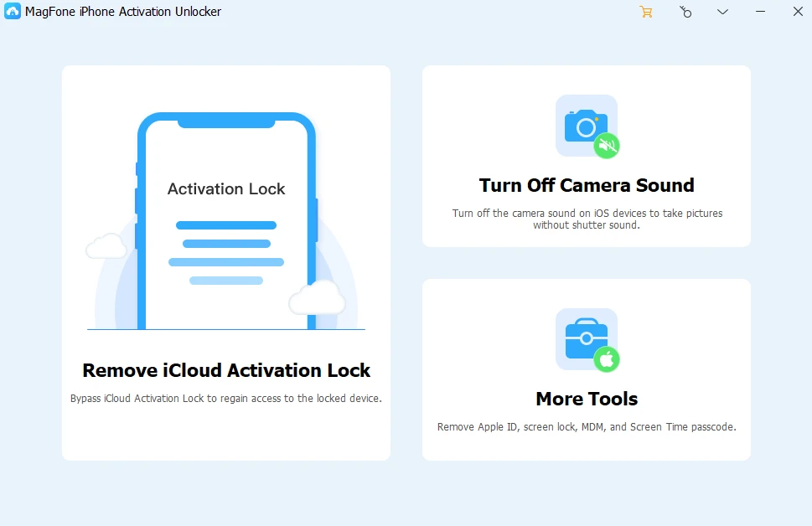Open the Remove iCloud Activation Lock feature

pos(225,369)
